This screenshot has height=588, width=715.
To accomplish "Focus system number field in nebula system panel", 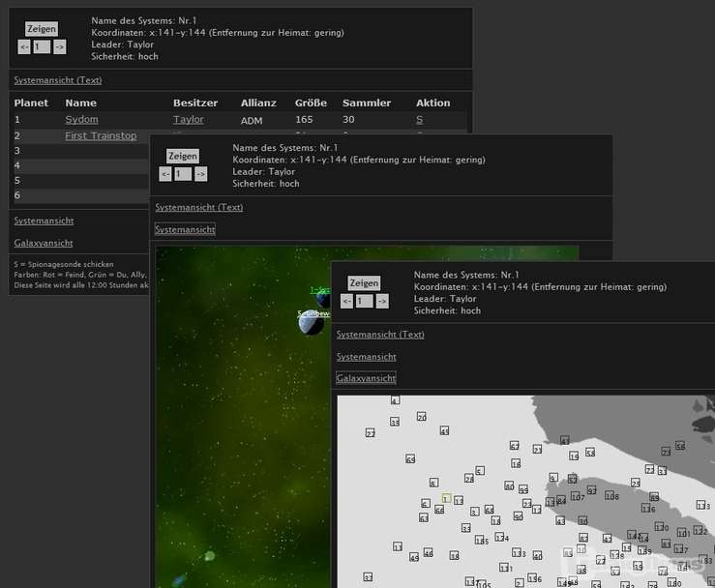I will [183, 174].
